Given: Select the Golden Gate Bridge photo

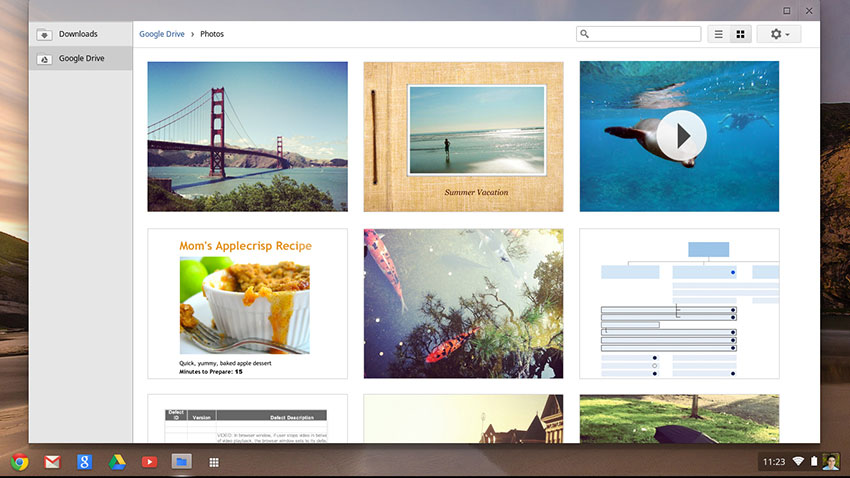Looking at the screenshot, I should coord(247,136).
